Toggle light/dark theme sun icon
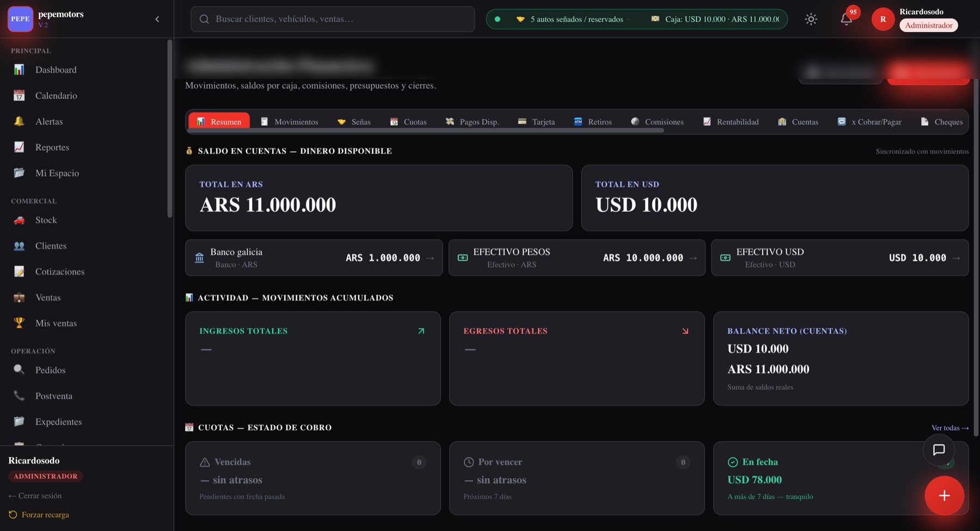This screenshot has height=531, width=980. pos(811,19)
